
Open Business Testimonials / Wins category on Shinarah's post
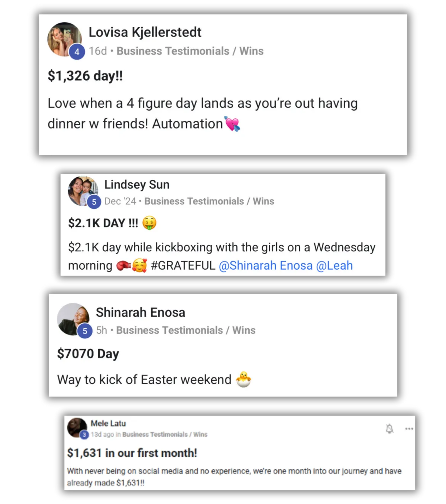(186, 330)
